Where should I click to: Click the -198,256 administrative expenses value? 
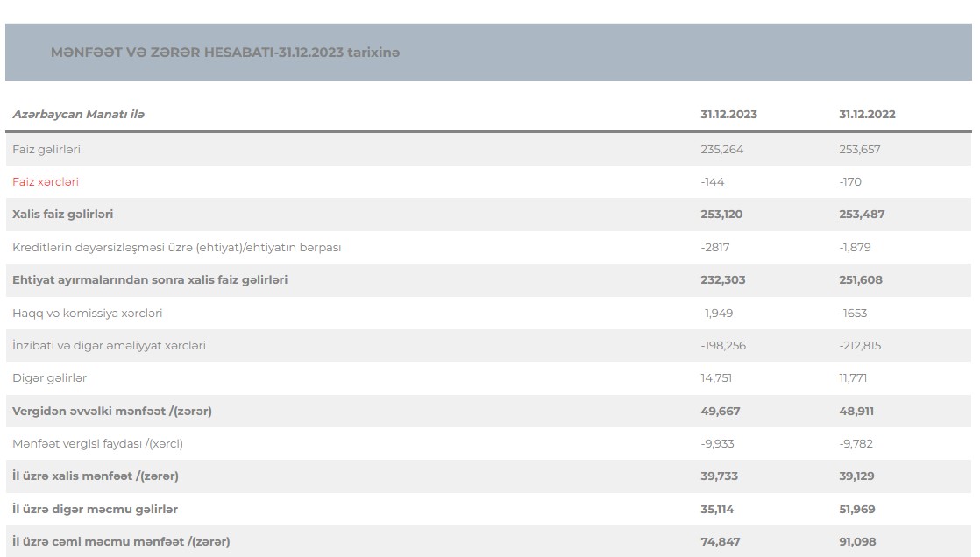click(723, 346)
